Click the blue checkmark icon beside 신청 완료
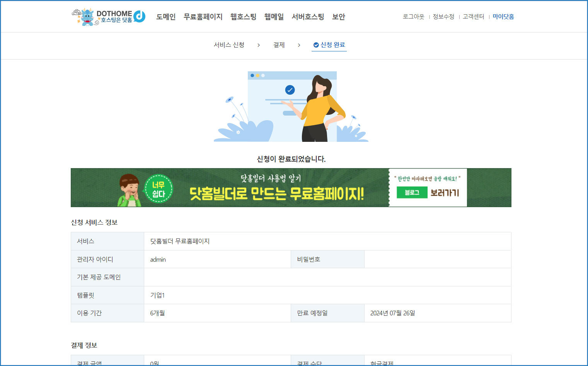 pyautogui.click(x=316, y=45)
